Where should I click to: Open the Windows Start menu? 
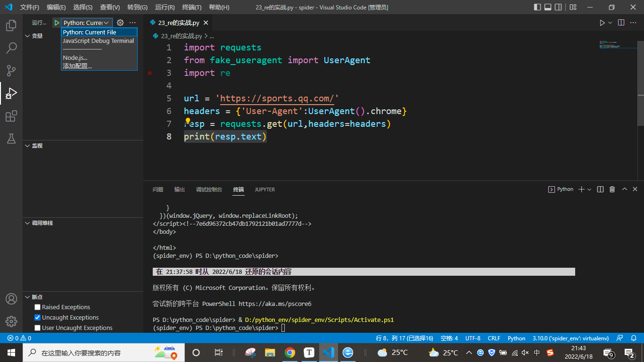click(x=11, y=352)
